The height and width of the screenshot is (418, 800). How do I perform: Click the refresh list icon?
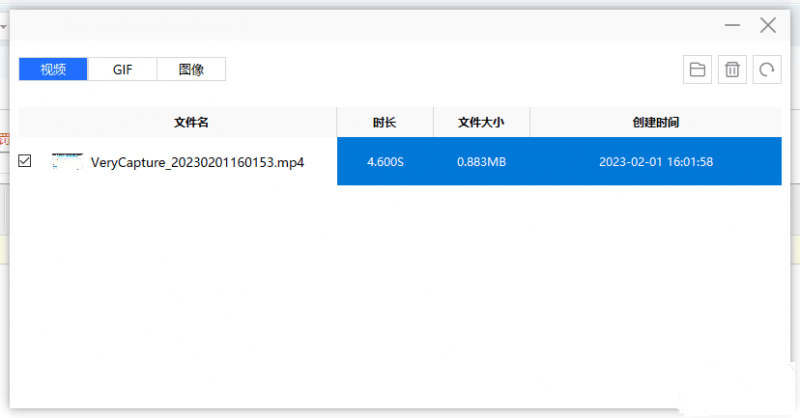click(767, 69)
